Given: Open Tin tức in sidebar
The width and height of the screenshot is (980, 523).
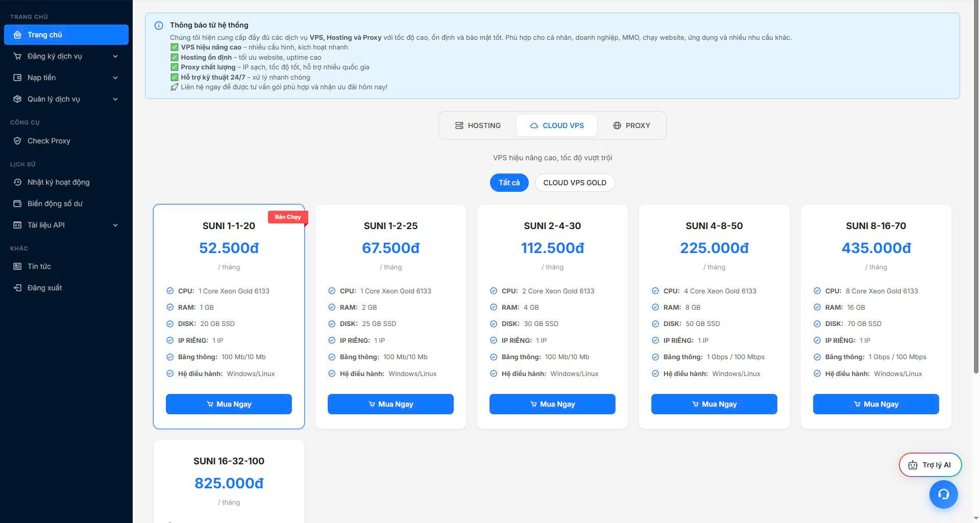Looking at the screenshot, I should tap(66, 266).
